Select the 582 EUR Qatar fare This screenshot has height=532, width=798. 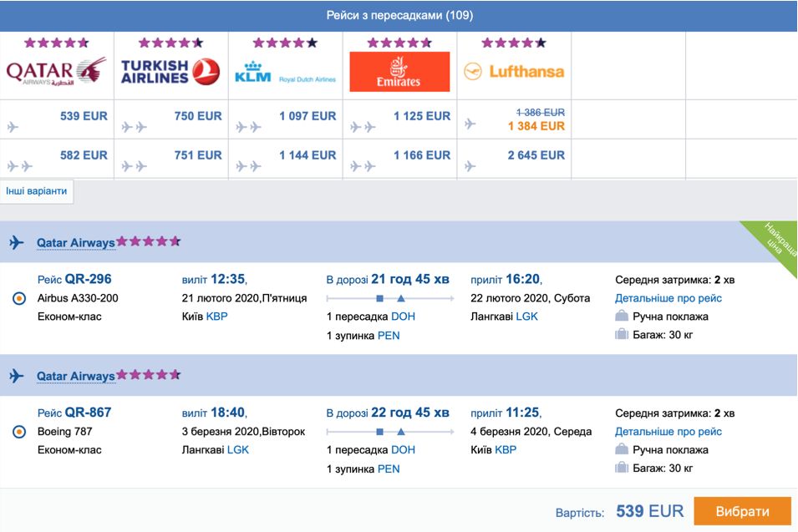[84, 155]
